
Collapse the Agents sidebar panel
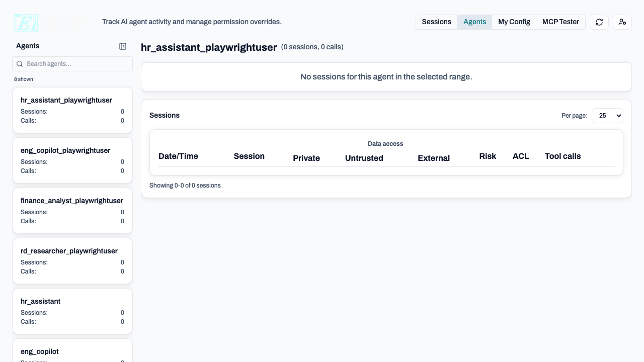pos(123,46)
